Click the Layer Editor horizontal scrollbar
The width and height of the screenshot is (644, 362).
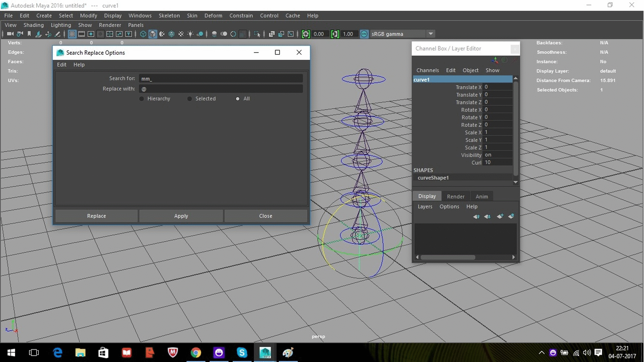pyautogui.click(x=447, y=257)
